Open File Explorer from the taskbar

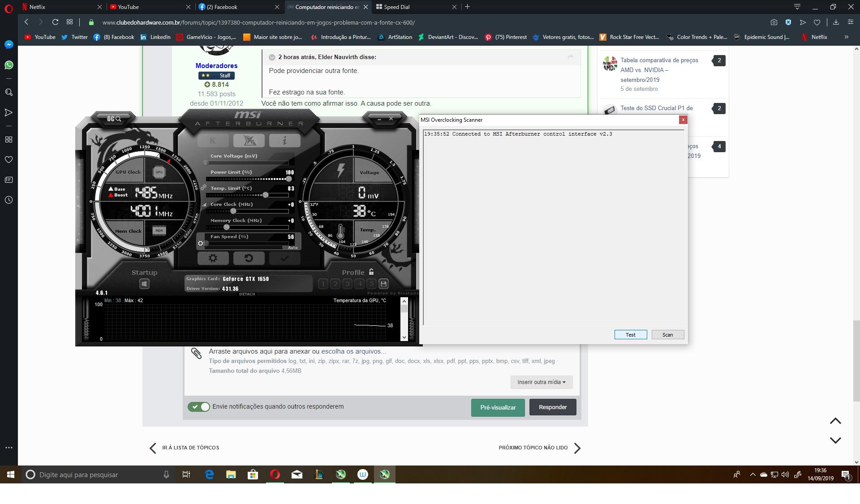click(231, 474)
